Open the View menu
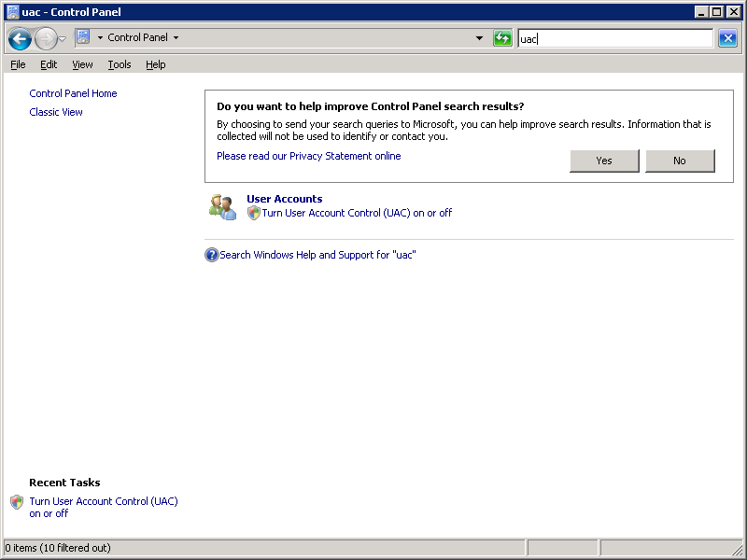Screen dimensions: 747x560 tap(82, 64)
